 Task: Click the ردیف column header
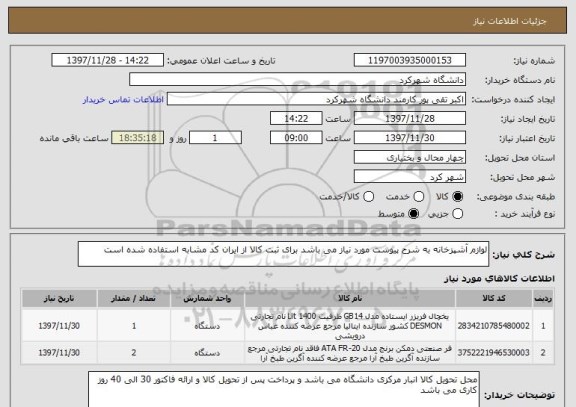click(543, 299)
